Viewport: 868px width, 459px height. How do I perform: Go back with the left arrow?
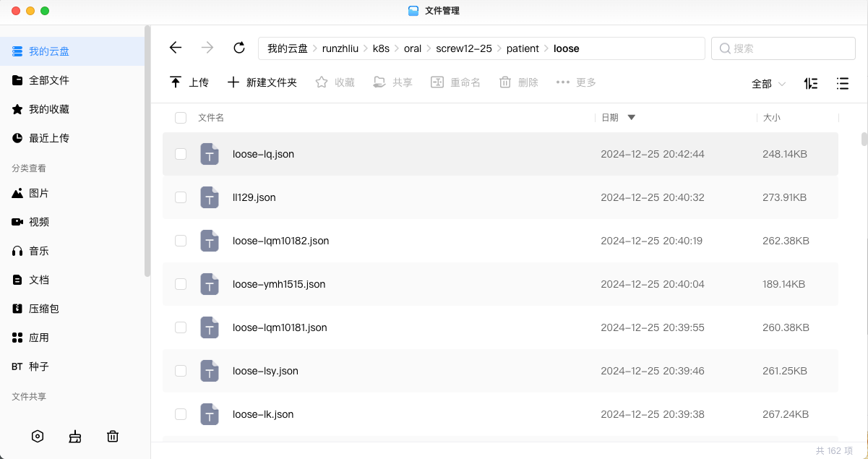click(x=176, y=48)
